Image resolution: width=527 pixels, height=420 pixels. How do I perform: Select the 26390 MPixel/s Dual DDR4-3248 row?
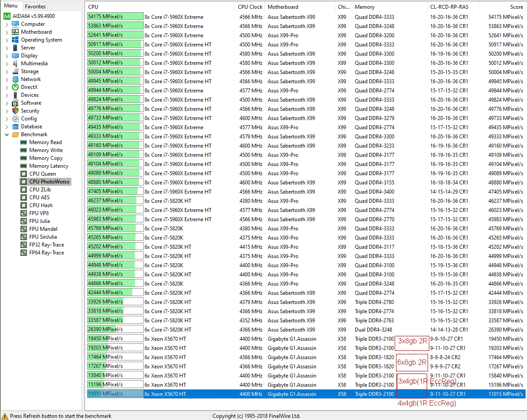306,329
